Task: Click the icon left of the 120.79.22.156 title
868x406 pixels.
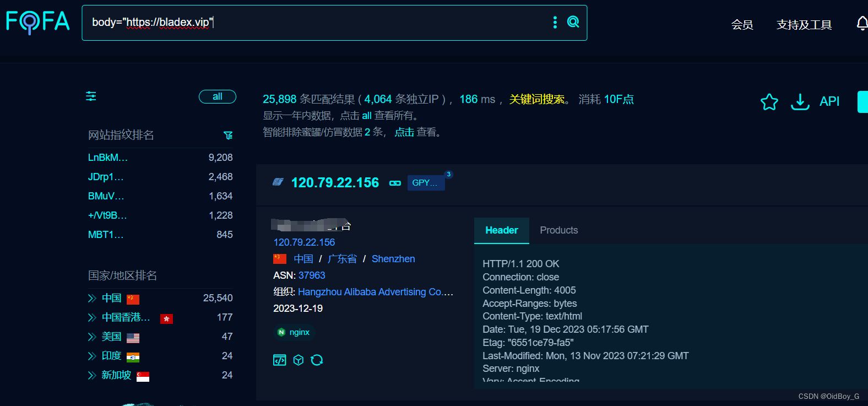Action: pos(278,182)
